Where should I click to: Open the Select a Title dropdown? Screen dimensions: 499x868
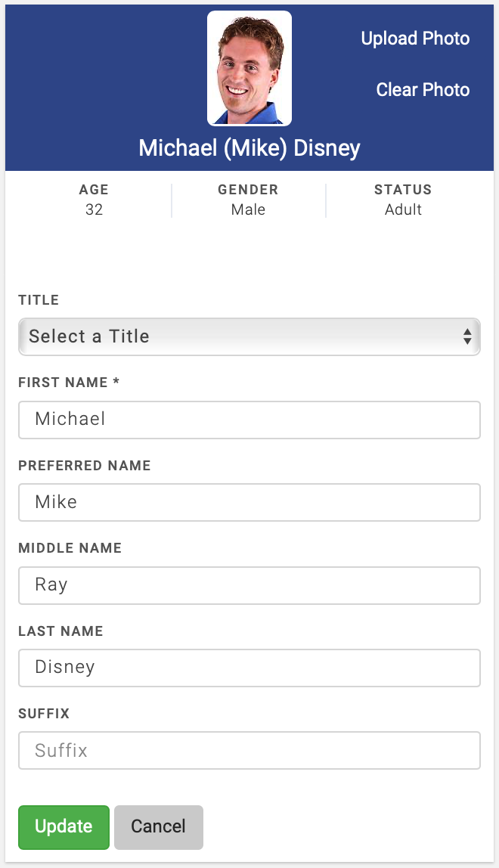pyautogui.click(x=249, y=336)
